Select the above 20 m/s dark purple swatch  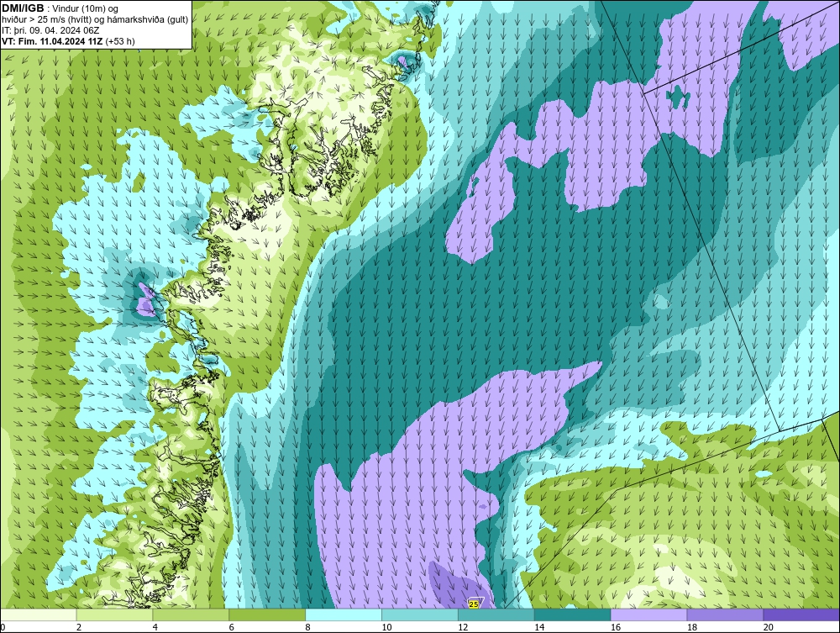[801, 615]
